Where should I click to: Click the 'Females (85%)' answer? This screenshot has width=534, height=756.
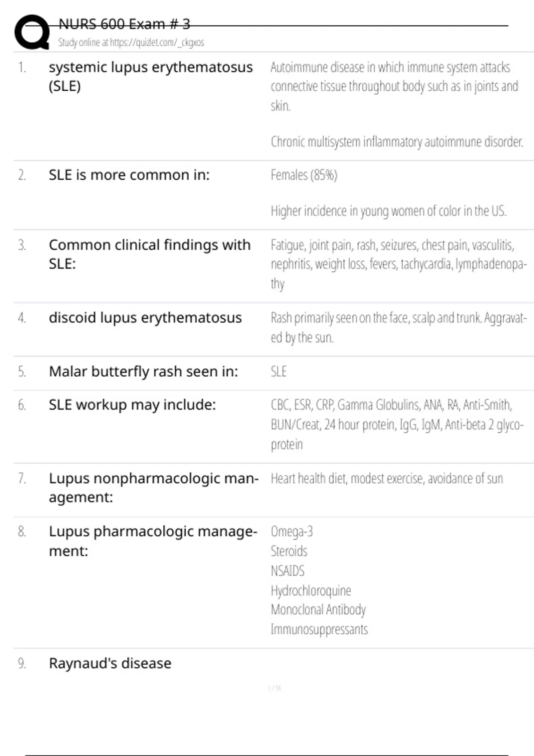coord(304,175)
